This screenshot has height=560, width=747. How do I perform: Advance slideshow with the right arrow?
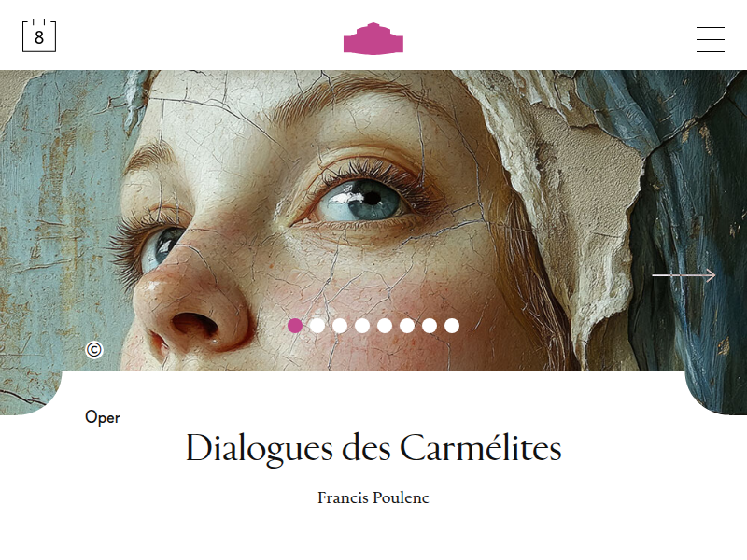tap(684, 275)
